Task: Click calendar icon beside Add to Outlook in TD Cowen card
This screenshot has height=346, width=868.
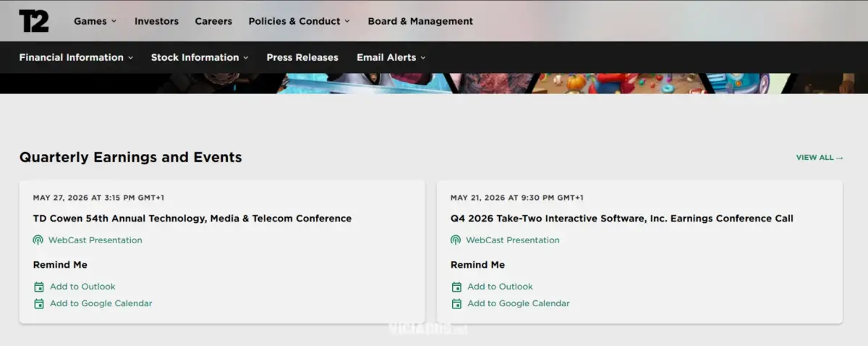Action: click(39, 287)
